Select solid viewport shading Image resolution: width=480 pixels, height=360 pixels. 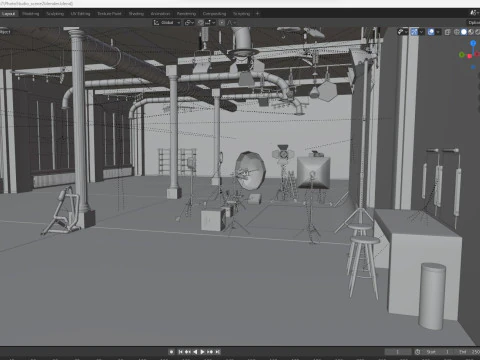[x=464, y=32]
